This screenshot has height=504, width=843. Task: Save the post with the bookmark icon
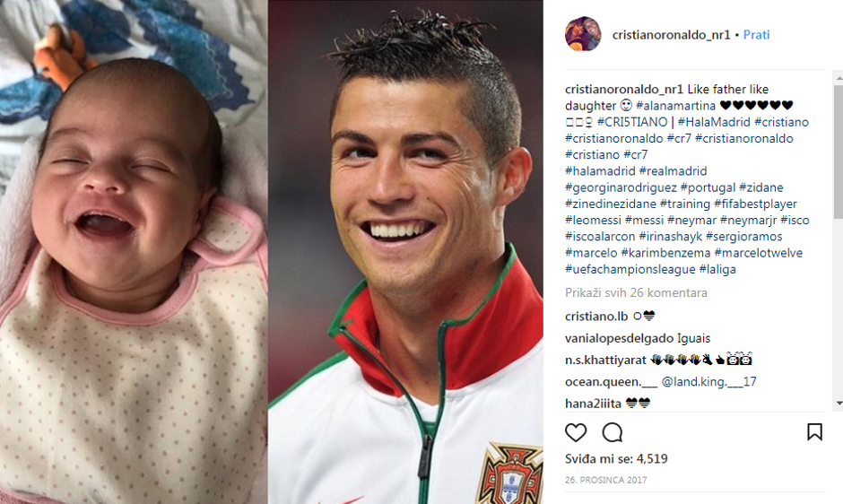pyautogui.click(x=814, y=432)
